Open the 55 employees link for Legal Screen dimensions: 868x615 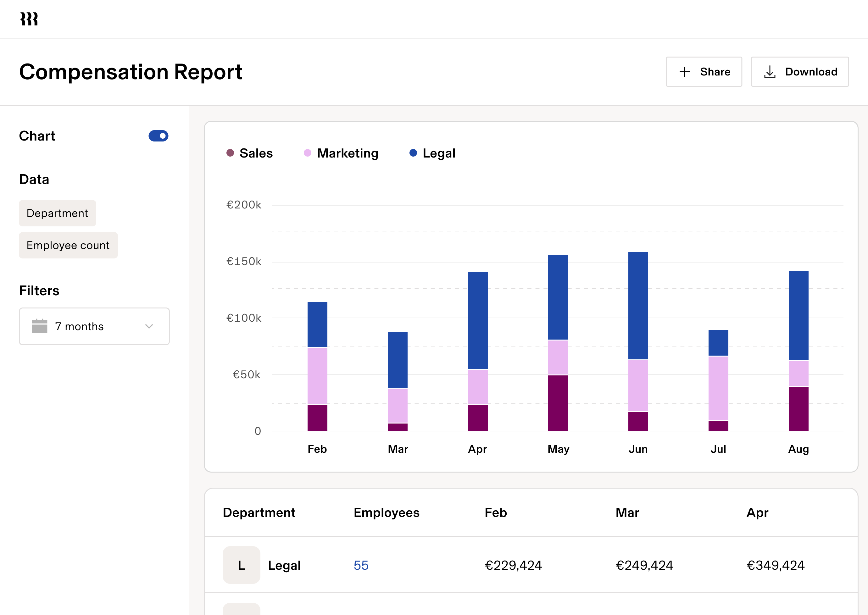(360, 565)
